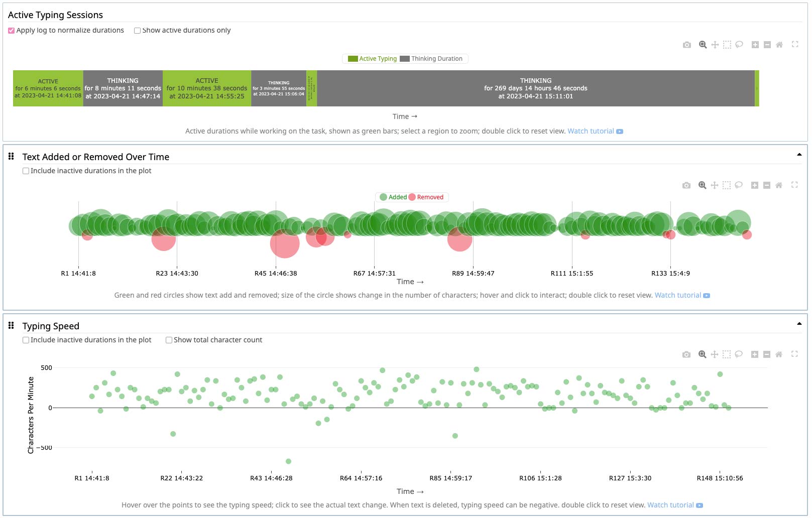Enable Show active durations only
Image resolution: width=812 pixels, height=518 pixels.
[x=137, y=31]
